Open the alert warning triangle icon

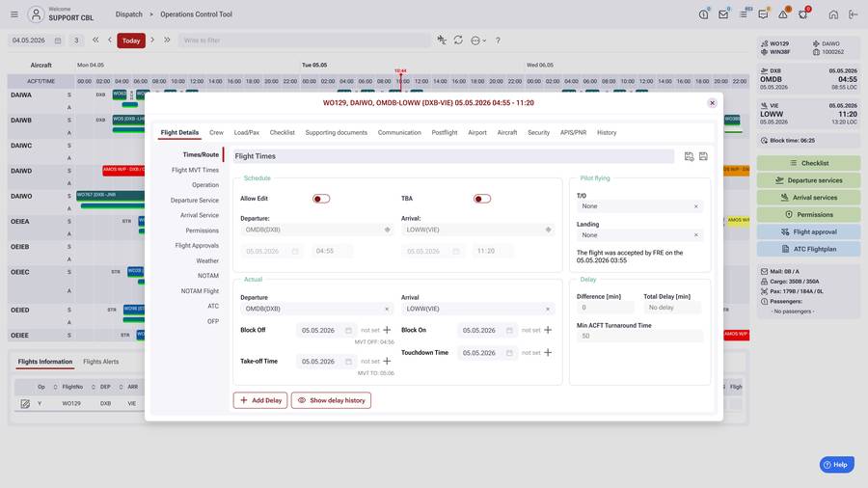click(783, 14)
